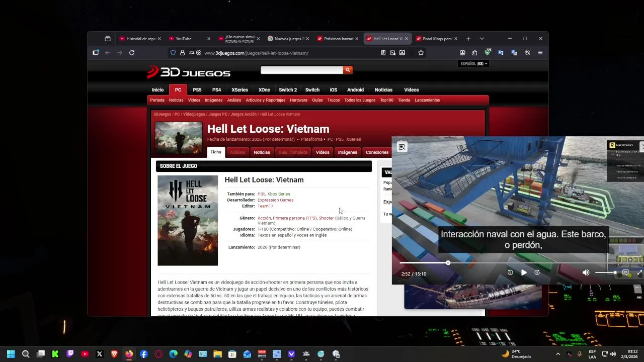Open Twitch from the taskbar
Screen dimensions: 644x362
click(70, 354)
